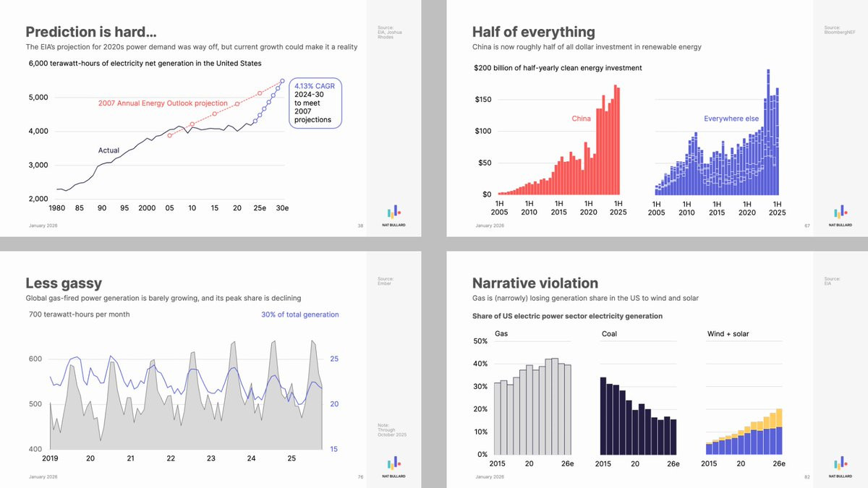
Task: Click the 4.13% CAGR callout box
Action: (x=315, y=103)
